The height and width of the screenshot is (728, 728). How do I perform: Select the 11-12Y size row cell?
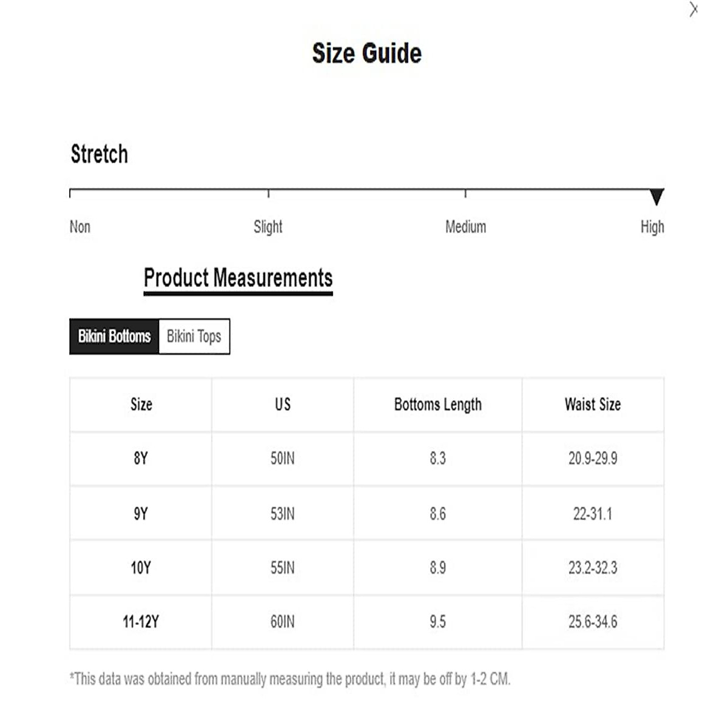point(141,622)
